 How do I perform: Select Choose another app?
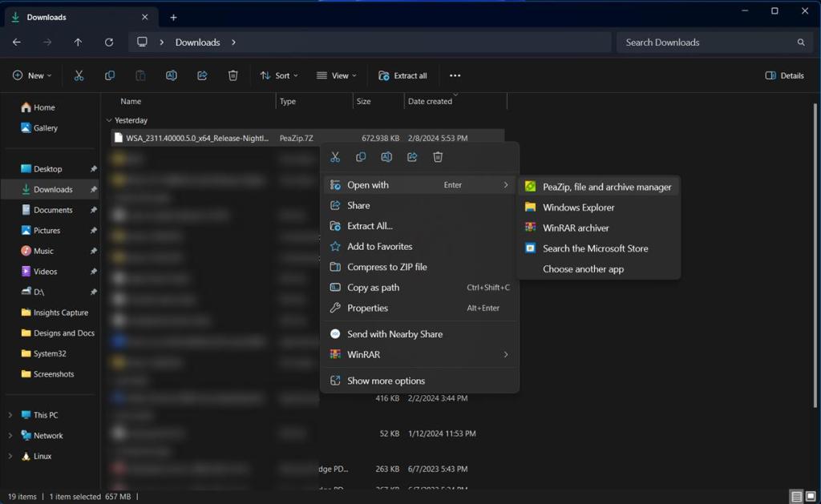(598, 269)
